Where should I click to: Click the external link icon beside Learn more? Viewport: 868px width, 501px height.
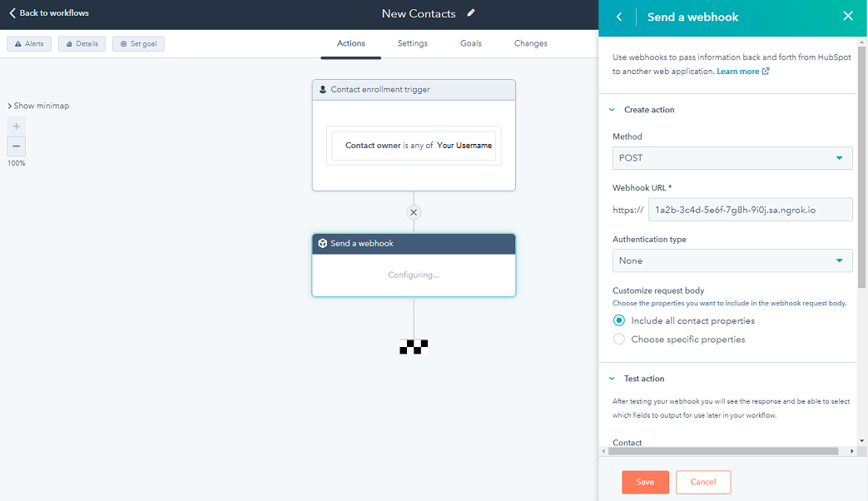[x=766, y=71]
